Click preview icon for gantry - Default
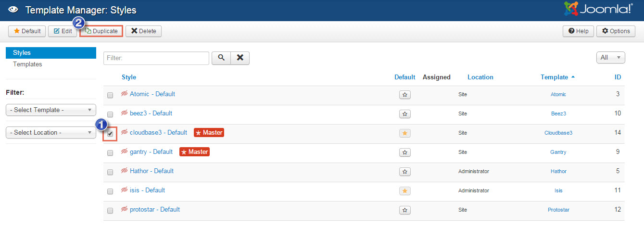644x227 pixels. tap(125, 151)
